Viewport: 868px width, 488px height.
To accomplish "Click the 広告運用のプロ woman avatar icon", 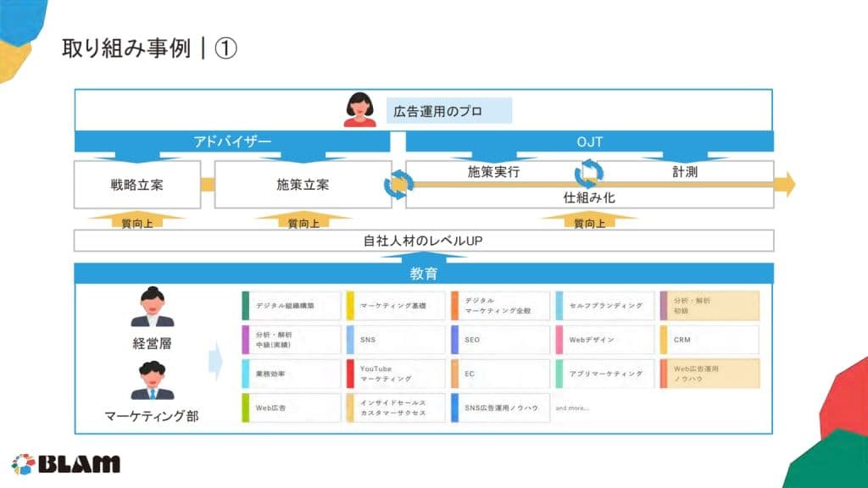I will click(x=360, y=110).
